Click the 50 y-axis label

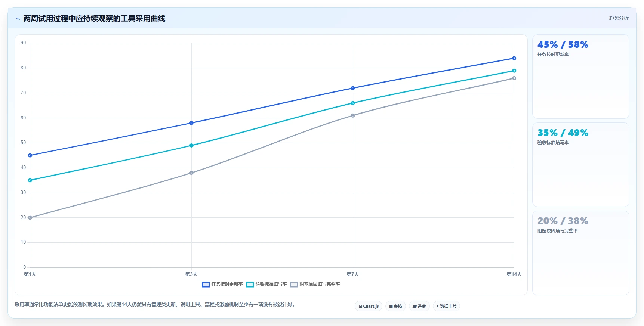click(23, 143)
